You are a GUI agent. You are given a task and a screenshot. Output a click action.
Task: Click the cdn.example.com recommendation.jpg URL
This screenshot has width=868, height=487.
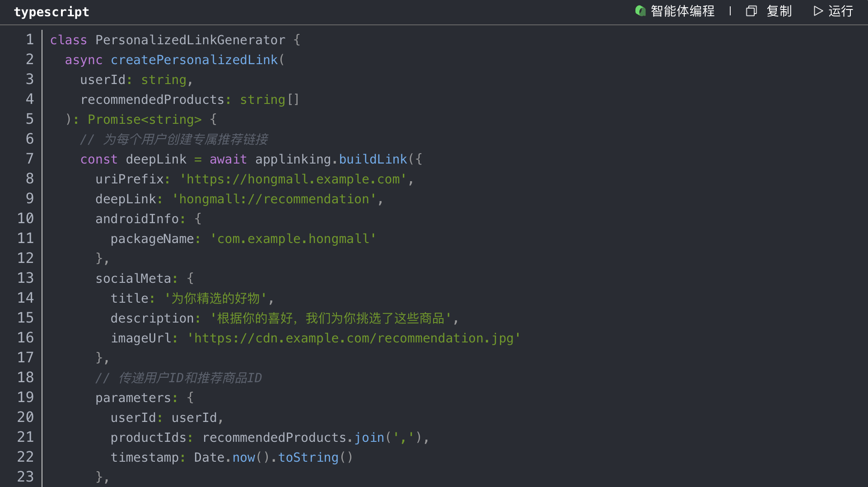point(354,338)
